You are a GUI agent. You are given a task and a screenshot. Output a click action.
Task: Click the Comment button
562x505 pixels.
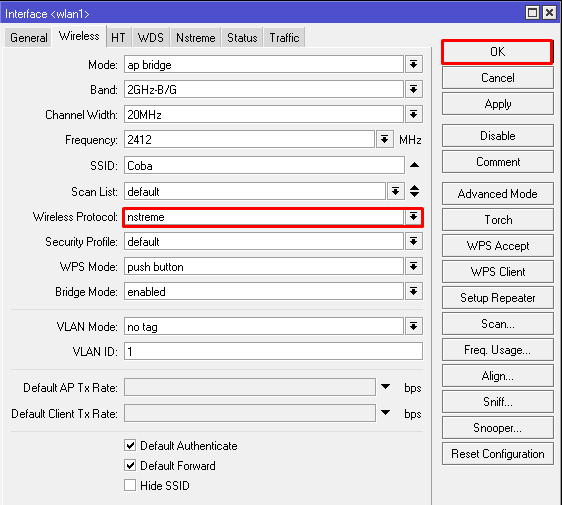point(497,162)
